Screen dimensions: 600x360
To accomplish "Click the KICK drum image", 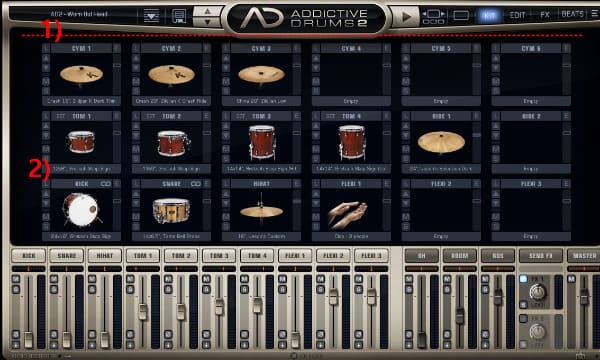I will 82,210.
